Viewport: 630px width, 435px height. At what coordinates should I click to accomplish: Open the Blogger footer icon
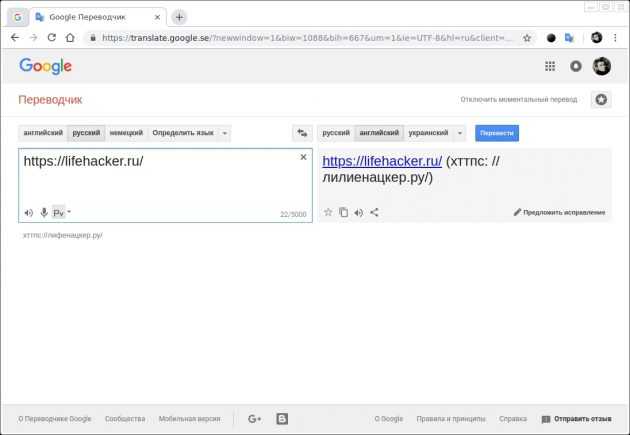click(x=282, y=419)
